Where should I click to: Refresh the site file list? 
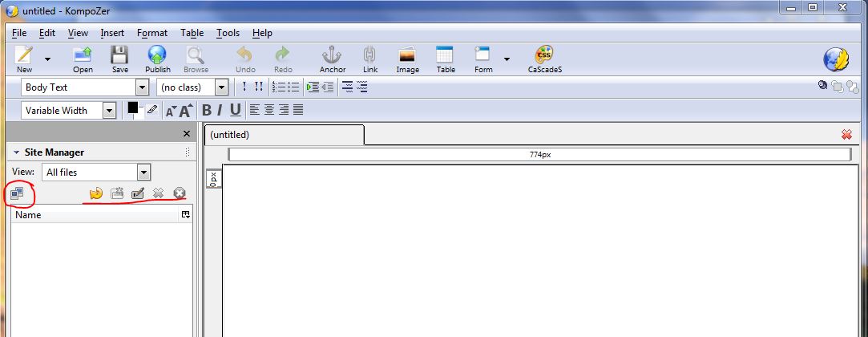coord(95,193)
